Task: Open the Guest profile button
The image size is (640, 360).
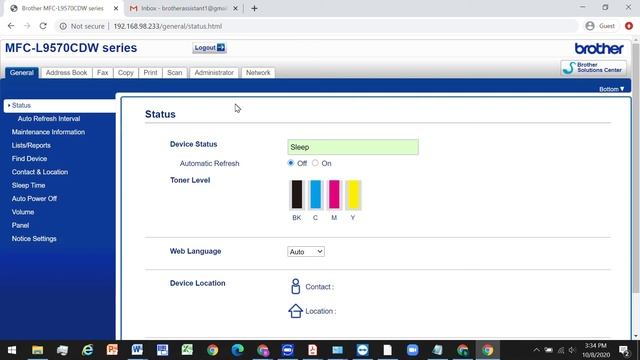Action: pos(600,26)
